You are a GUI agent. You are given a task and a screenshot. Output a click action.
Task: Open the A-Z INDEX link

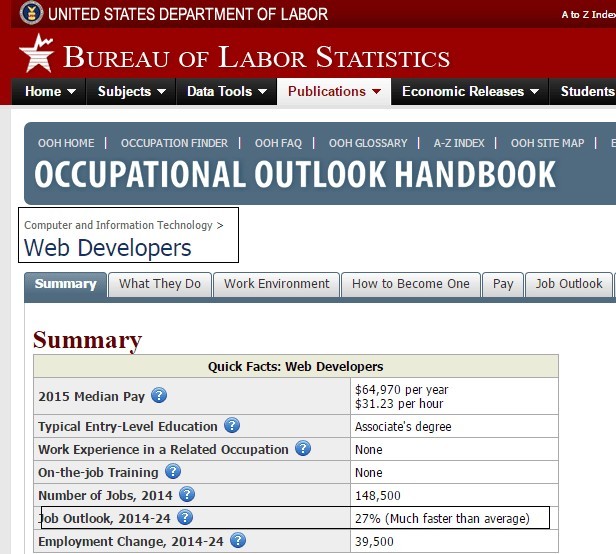point(459,143)
